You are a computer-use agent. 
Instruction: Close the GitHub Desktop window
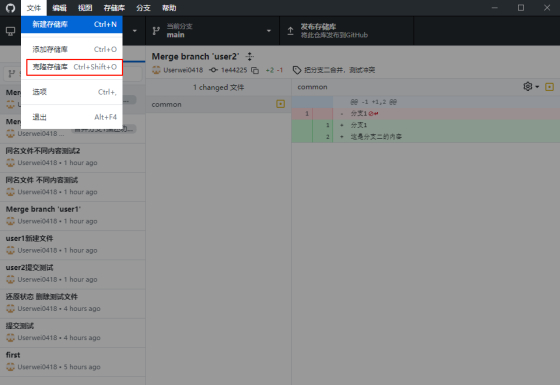(547, 8)
